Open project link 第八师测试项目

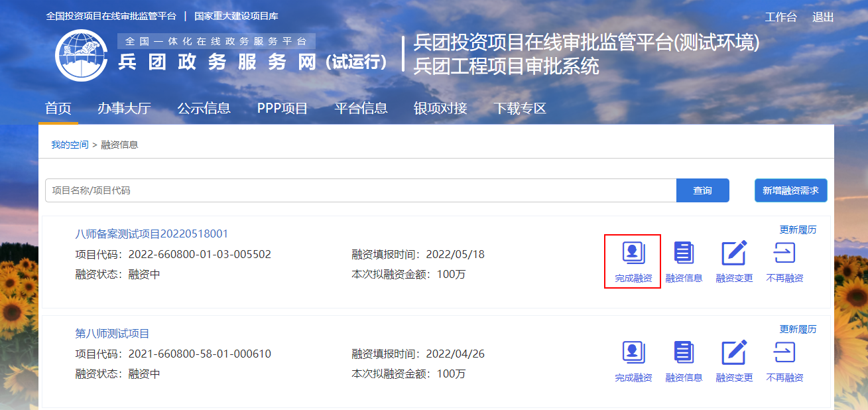pyautogui.click(x=113, y=334)
